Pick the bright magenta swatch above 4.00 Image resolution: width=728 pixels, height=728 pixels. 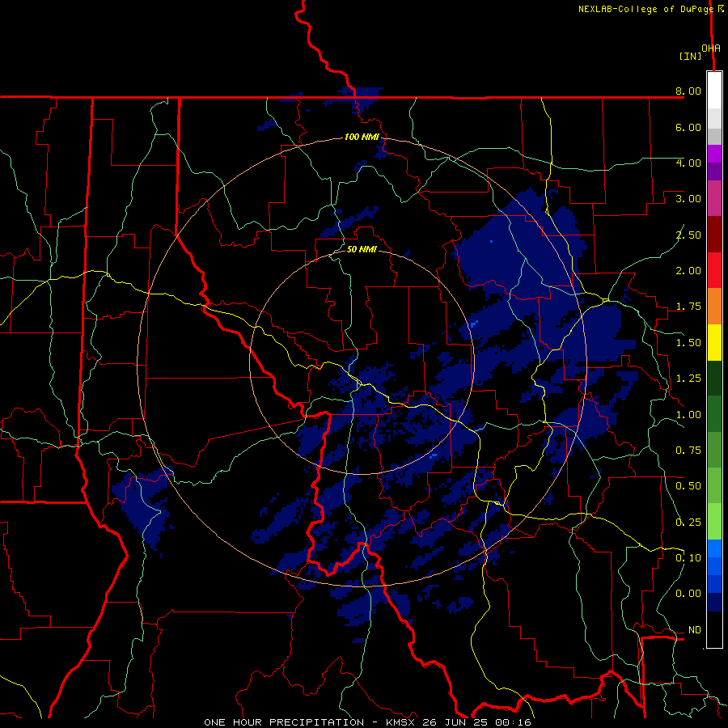tap(714, 154)
